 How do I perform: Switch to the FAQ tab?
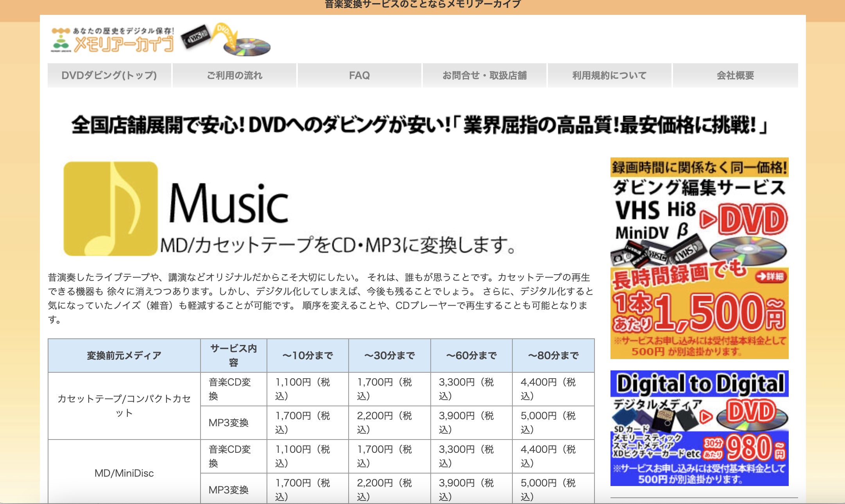pyautogui.click(x=359, y=75)
